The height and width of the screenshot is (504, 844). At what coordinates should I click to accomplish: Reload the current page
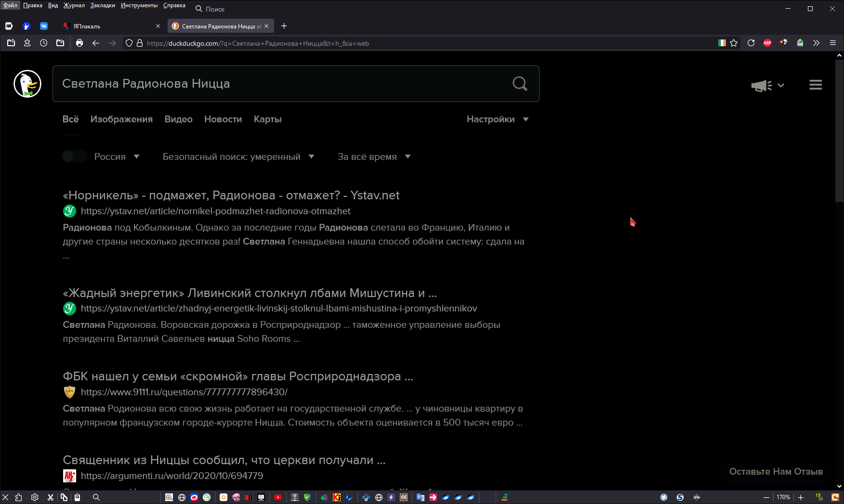pyautogui.click(x=751, y=43)
